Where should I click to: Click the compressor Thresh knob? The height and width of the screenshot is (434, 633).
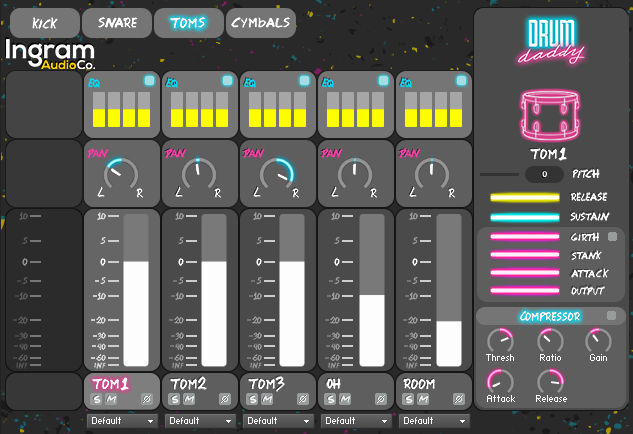pos(500,341)
